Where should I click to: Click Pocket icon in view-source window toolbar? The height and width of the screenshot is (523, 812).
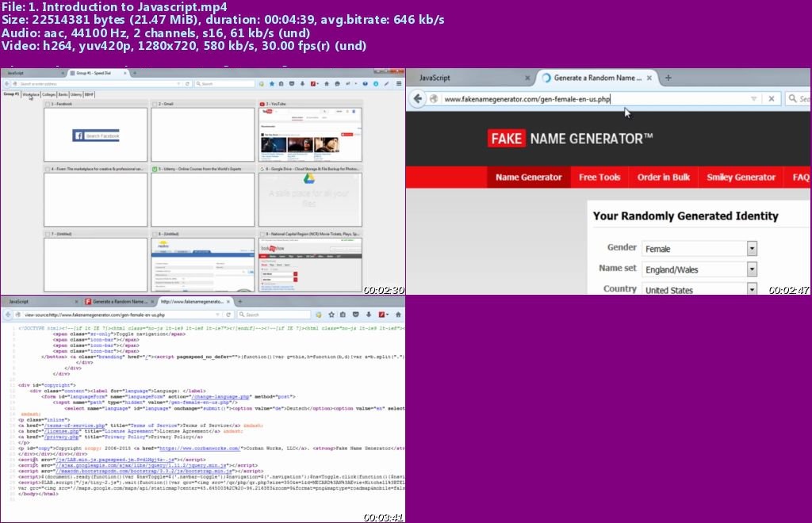click(x=356, y=315)
